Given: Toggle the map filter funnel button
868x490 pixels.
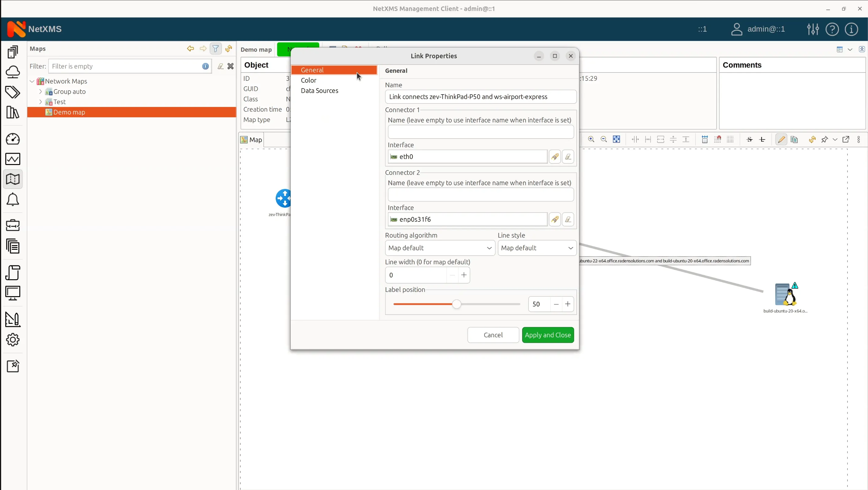Looking at the screenshot, I should (x=216, y=49).
